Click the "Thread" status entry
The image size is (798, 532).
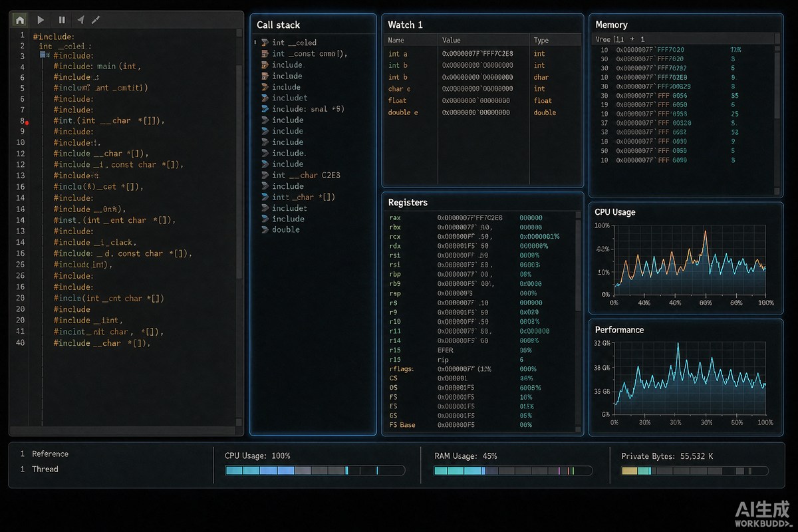[45, 469]
